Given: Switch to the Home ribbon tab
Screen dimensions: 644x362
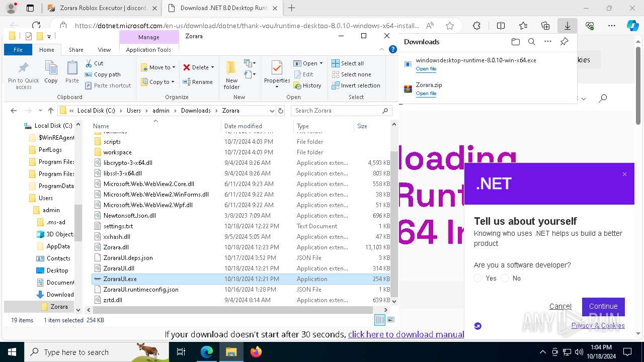Looking at the screenshot, I should click(47, 50).
